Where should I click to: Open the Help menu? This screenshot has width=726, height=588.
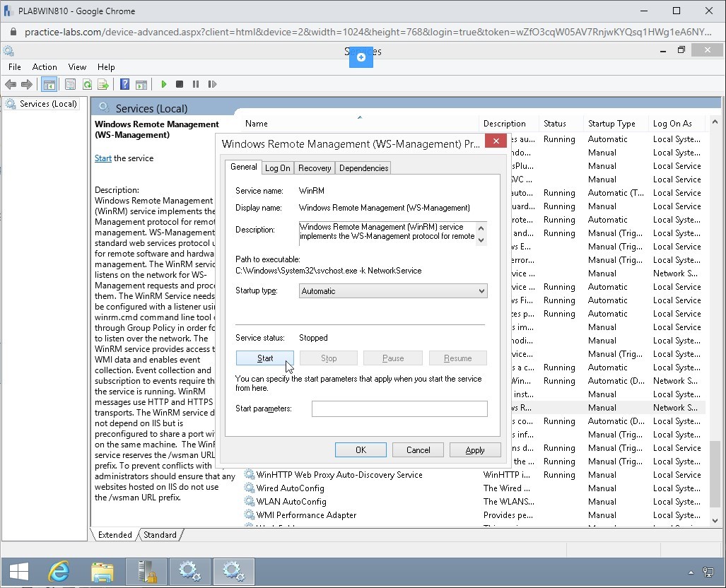[106, 67]
